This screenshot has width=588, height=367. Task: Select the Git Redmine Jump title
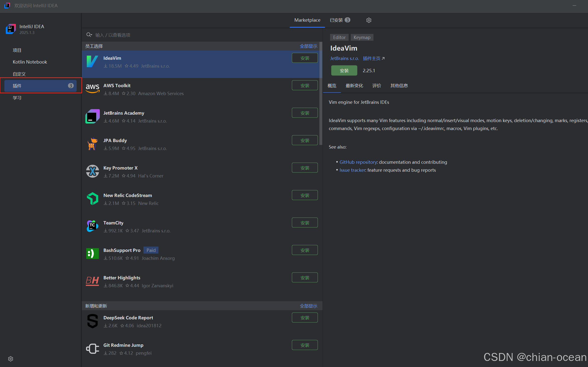[123, 345]
